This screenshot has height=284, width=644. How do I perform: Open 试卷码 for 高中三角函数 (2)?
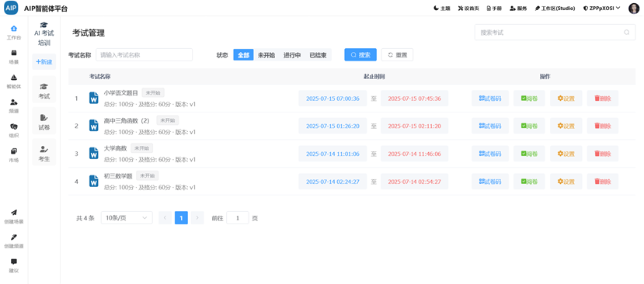point(490,126)
